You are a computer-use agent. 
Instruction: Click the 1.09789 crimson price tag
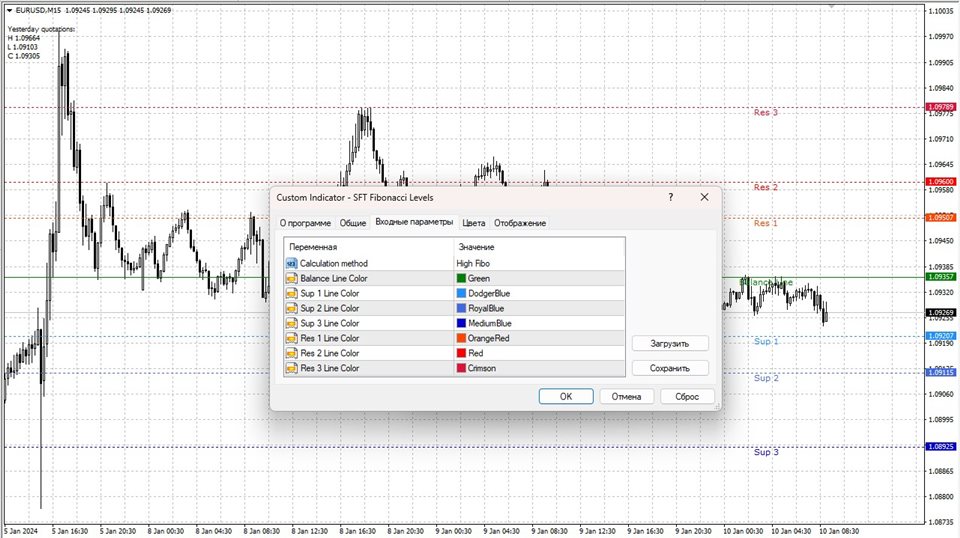point(940,107)
